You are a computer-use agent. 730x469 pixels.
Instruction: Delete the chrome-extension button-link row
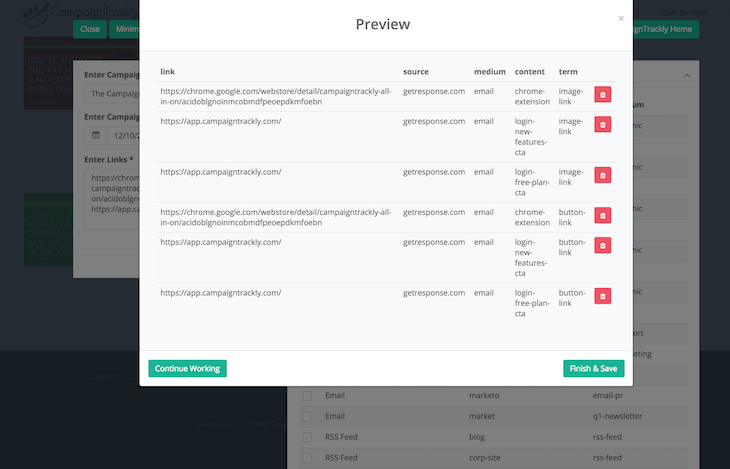(x=602, y=215)
